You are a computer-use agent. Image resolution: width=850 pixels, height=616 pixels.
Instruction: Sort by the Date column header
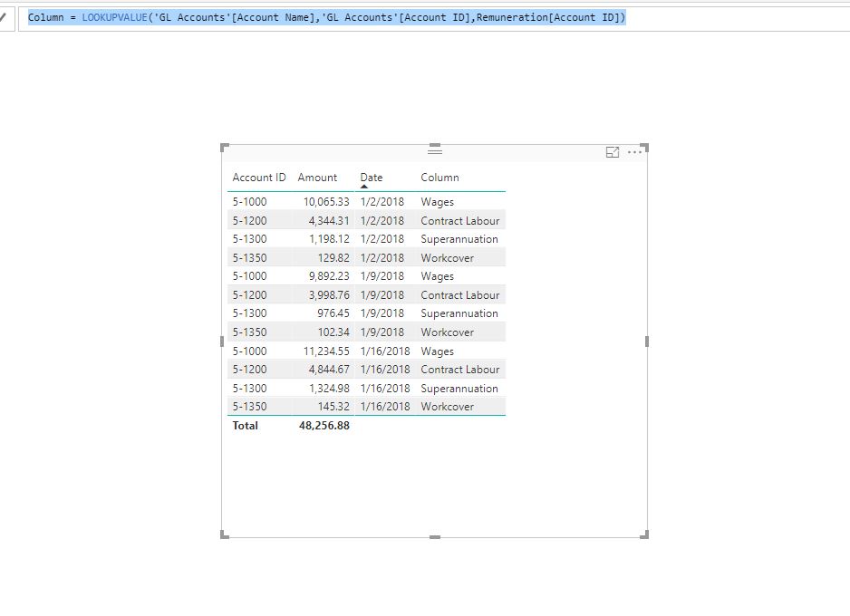click(372, 178)
